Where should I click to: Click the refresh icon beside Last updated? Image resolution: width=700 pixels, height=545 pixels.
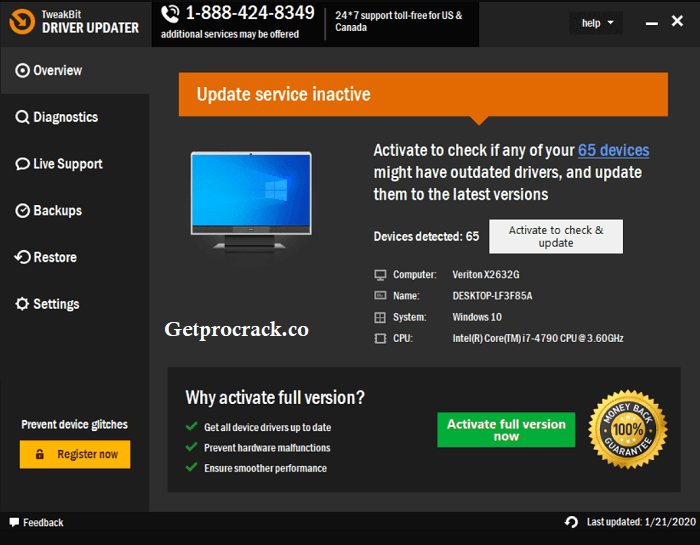pyautogui.click(x=571, y=522)
